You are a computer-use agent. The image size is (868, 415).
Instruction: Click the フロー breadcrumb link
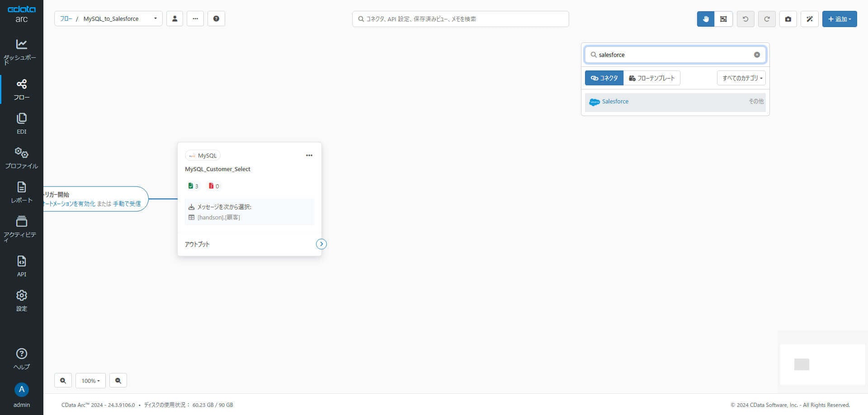(x=66, y=19)
